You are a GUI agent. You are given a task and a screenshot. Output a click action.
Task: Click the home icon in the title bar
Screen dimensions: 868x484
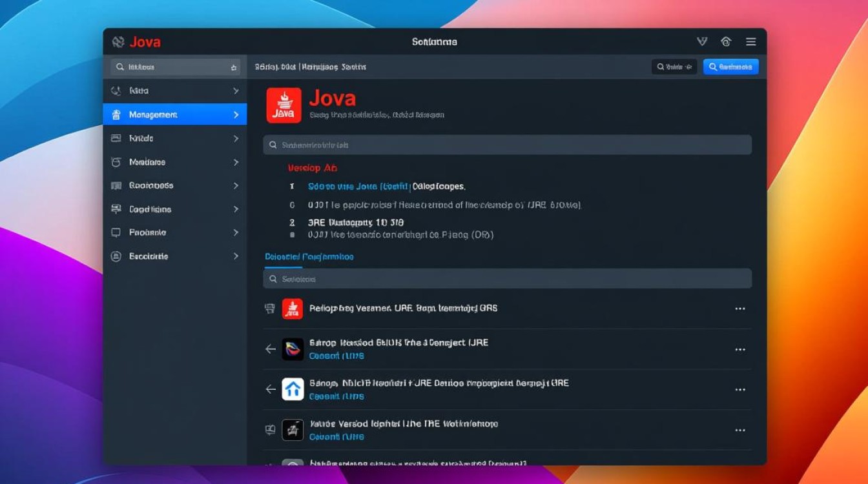tap(726, 42)
